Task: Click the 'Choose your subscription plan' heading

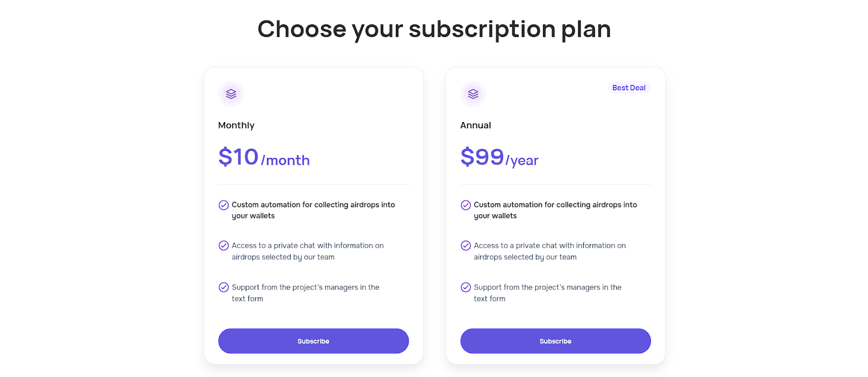Action: [434, 29]
